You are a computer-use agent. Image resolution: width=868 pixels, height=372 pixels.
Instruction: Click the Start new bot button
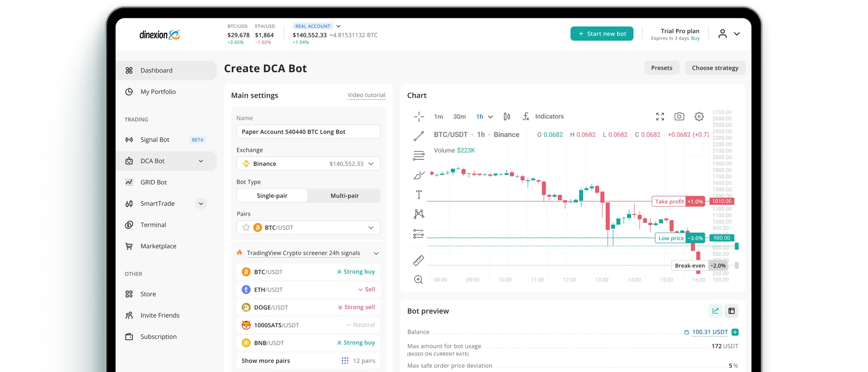(602, 34)
